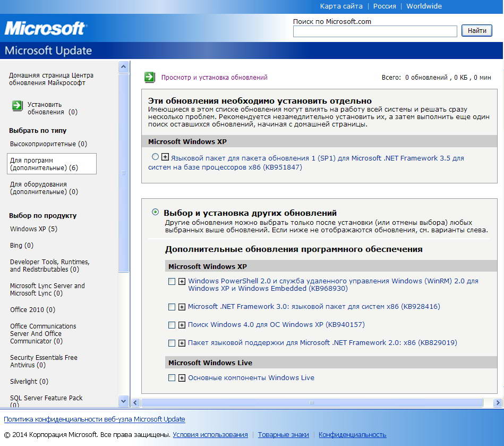Check the Windows PowerShell 2.0 update box
This screenshot has width=504, height=446.
coord(172,282)
